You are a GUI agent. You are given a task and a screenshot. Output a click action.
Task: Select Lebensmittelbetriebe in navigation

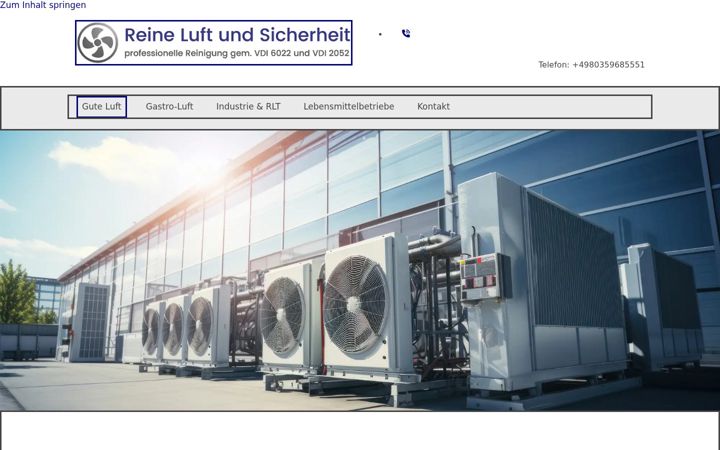349,107
